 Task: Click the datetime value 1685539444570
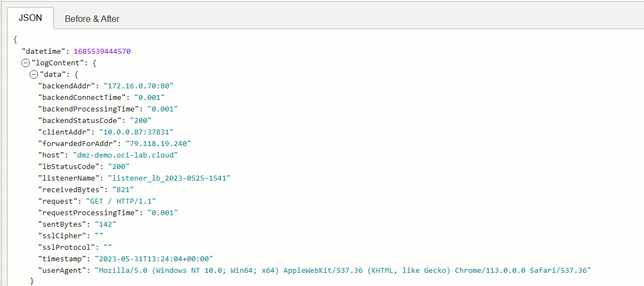tap(102, 51)
